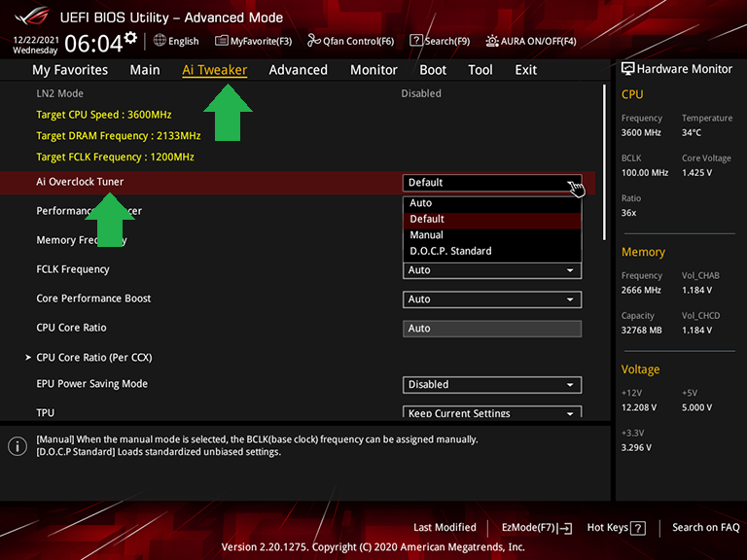Select Manual in overclock tuner list
This screenshot has height=560, width=747.
pos(492,235)
